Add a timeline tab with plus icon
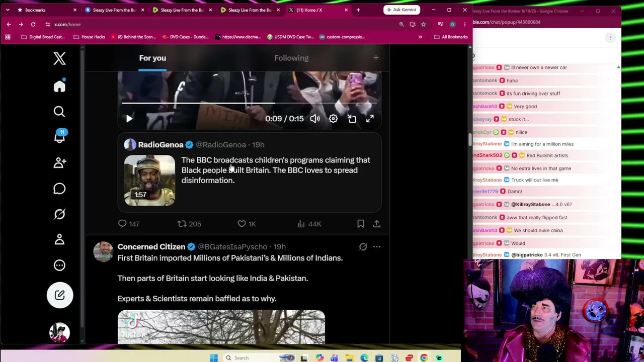 pos(376,58)
